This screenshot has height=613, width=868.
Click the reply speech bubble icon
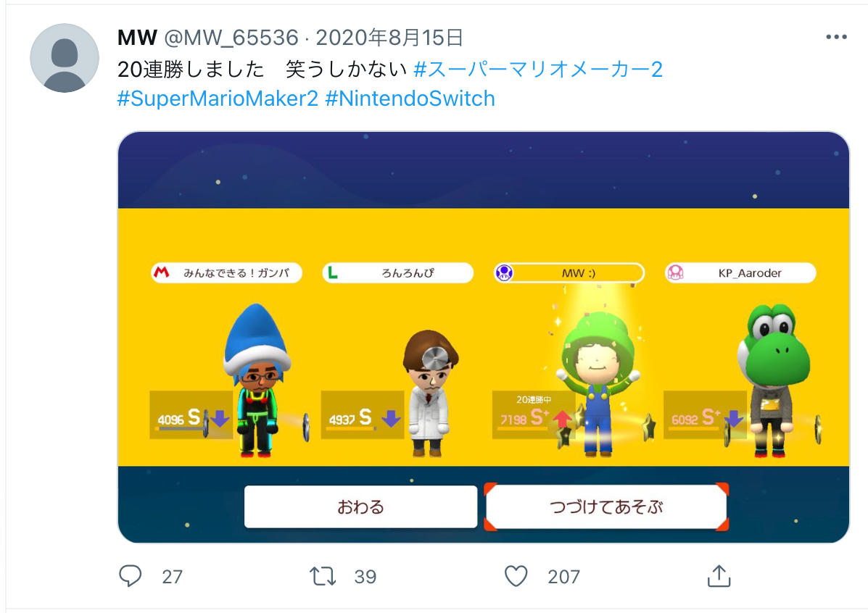[130, 576]
